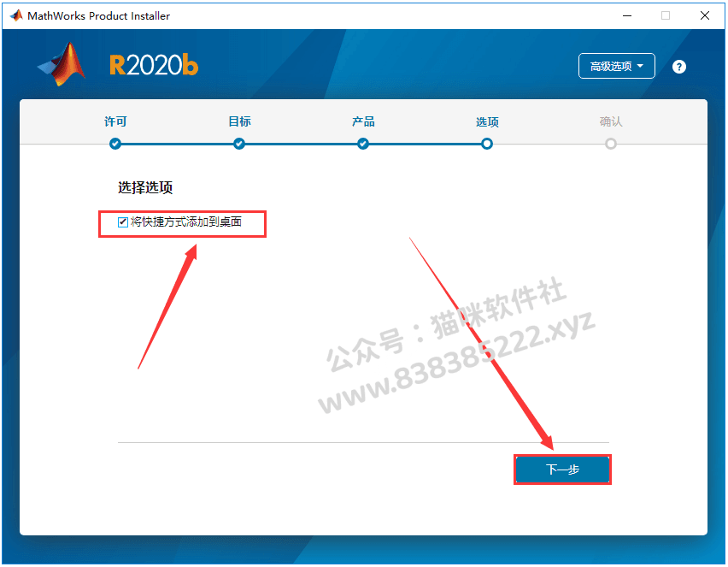Viewport: 728px width, 567px height.
Task: Click the 确认 pending step circle
Action: pos(611,144)
